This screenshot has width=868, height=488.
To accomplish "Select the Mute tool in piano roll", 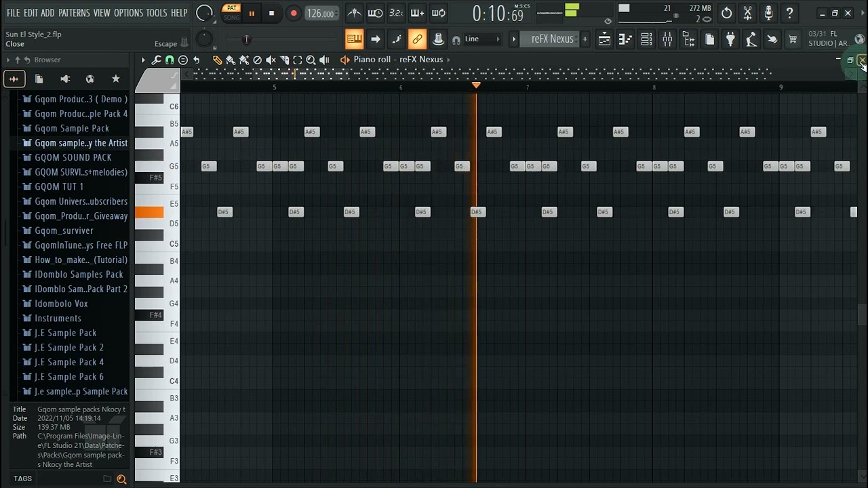I will coord(271,60).
